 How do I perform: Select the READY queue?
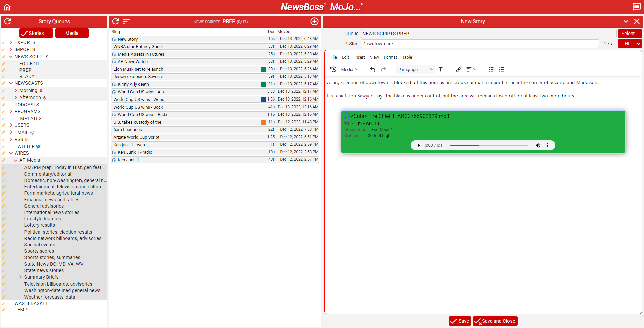pyautogui.click(x=27, y=76)
